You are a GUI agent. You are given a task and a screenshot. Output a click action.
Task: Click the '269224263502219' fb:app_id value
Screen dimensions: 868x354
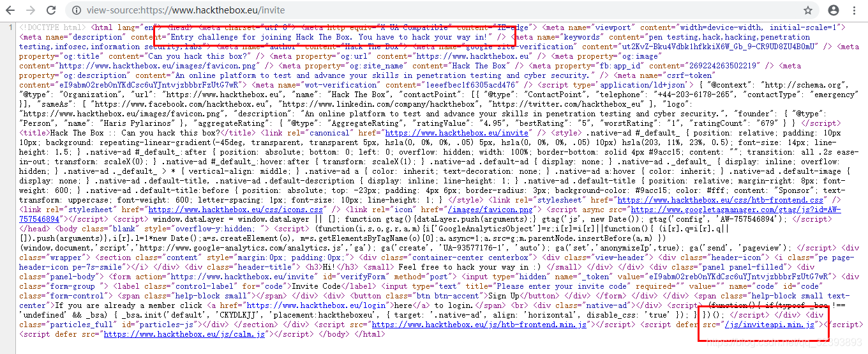tap(724, 65)
